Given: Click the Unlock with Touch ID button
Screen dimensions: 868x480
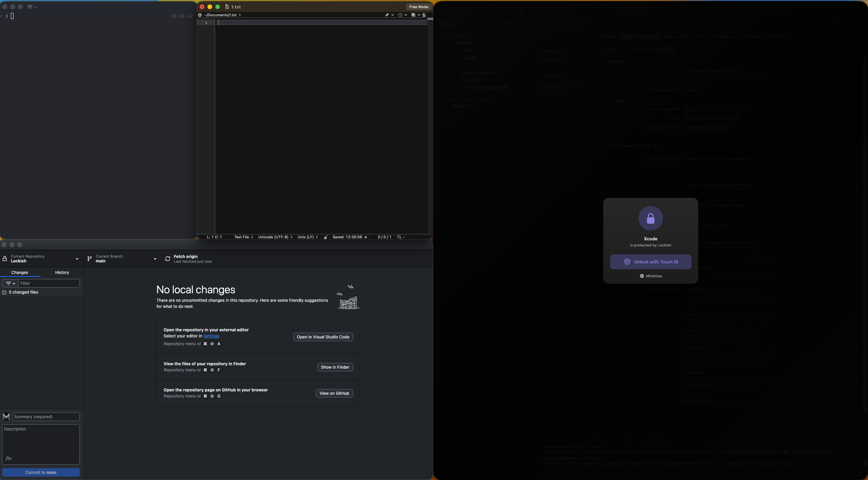Looking at the screenshot, I should (650, 261).
